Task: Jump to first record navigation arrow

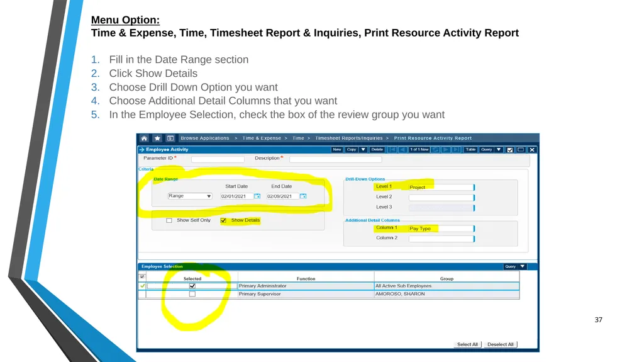Action: (x=392, y=150)
